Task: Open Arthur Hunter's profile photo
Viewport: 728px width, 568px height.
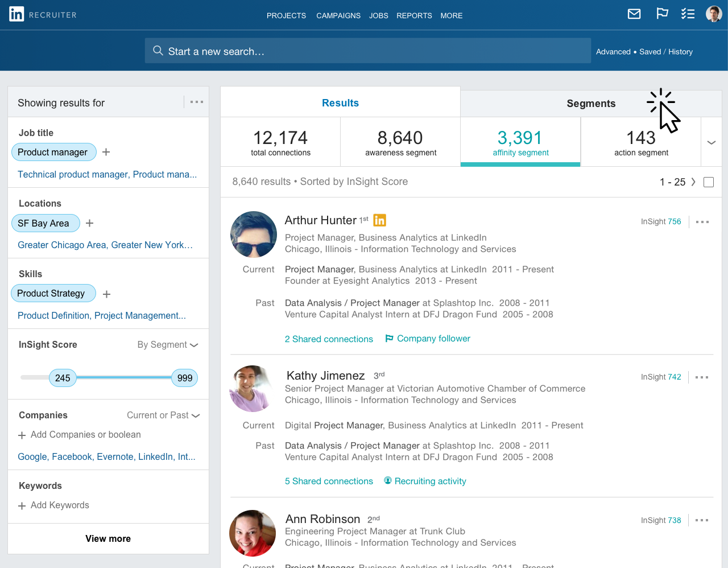Action: [254, 234]
